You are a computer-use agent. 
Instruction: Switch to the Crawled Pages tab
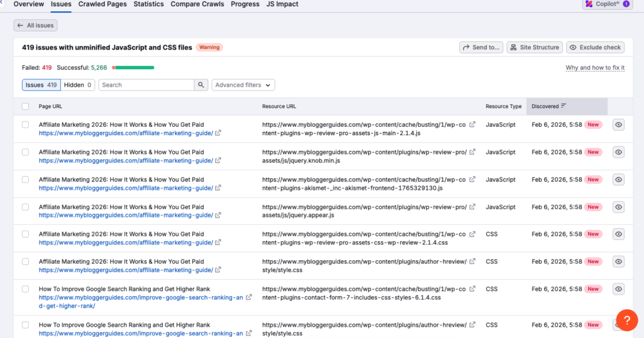pyautogui.click(x=103, y=4)
